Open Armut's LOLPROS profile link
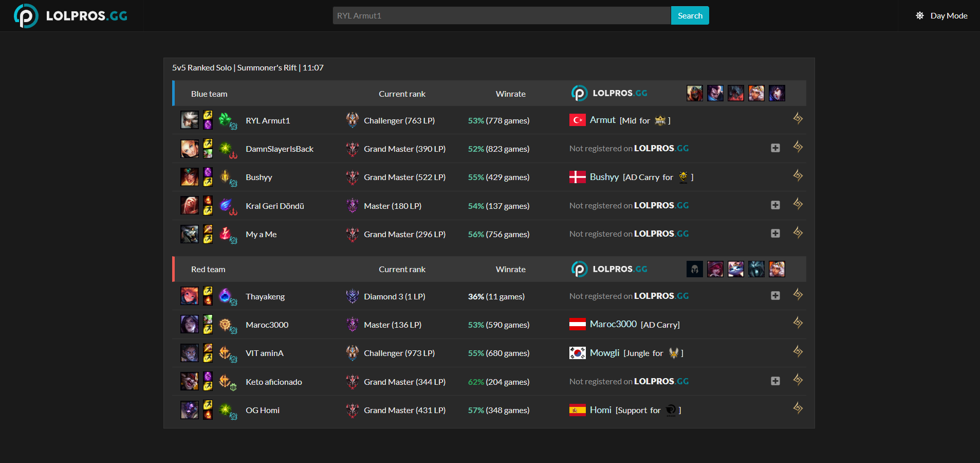980x463 pixels. tap(602, 120)
